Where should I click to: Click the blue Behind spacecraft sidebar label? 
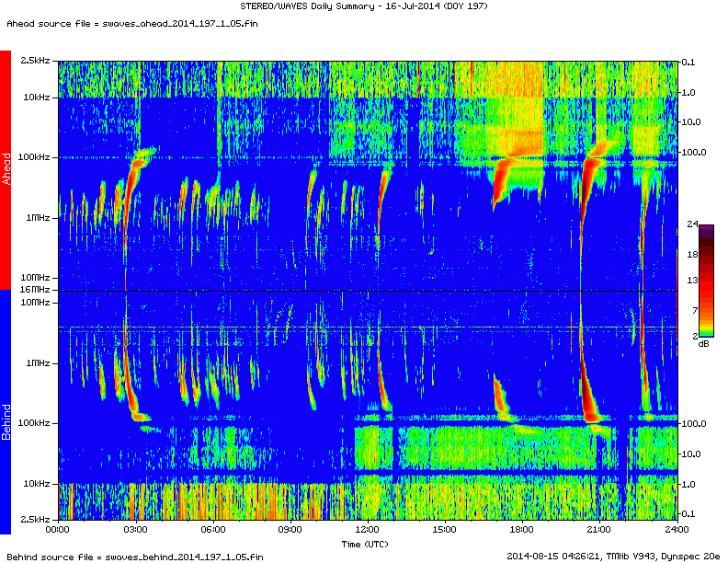coord(6,412)
